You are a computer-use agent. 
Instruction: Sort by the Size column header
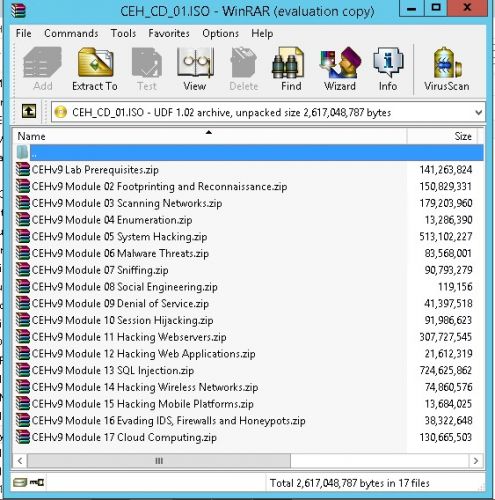tap(442, 136)
